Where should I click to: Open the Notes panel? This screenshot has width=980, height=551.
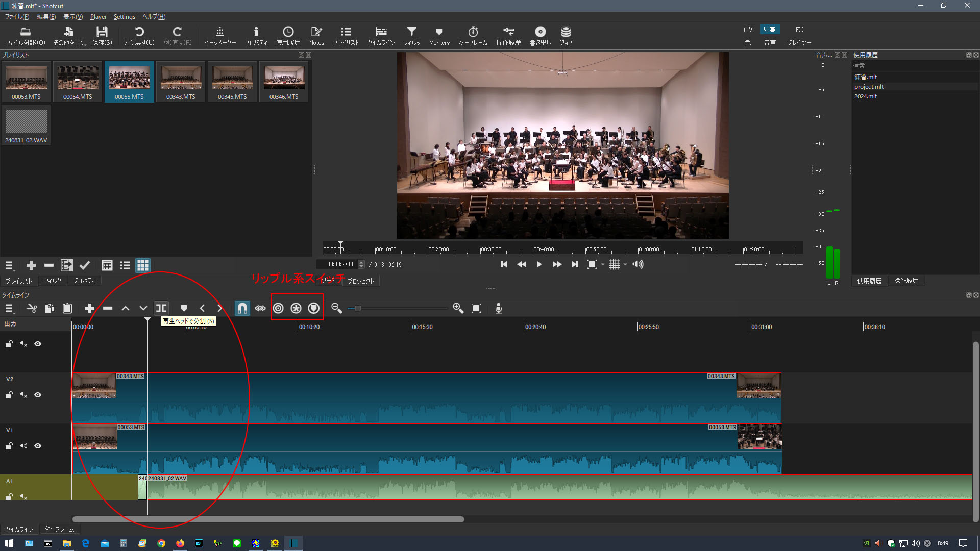[316, 36]
